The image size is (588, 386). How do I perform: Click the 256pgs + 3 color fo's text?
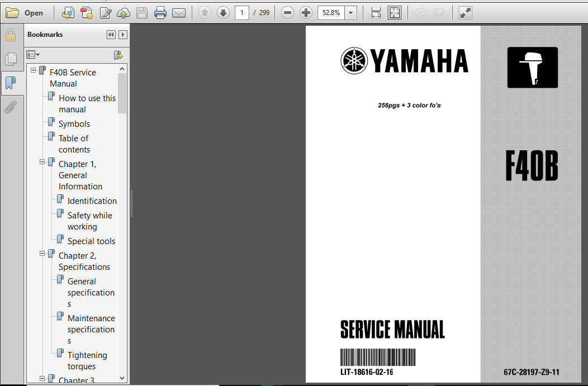(x=409, y=106)
